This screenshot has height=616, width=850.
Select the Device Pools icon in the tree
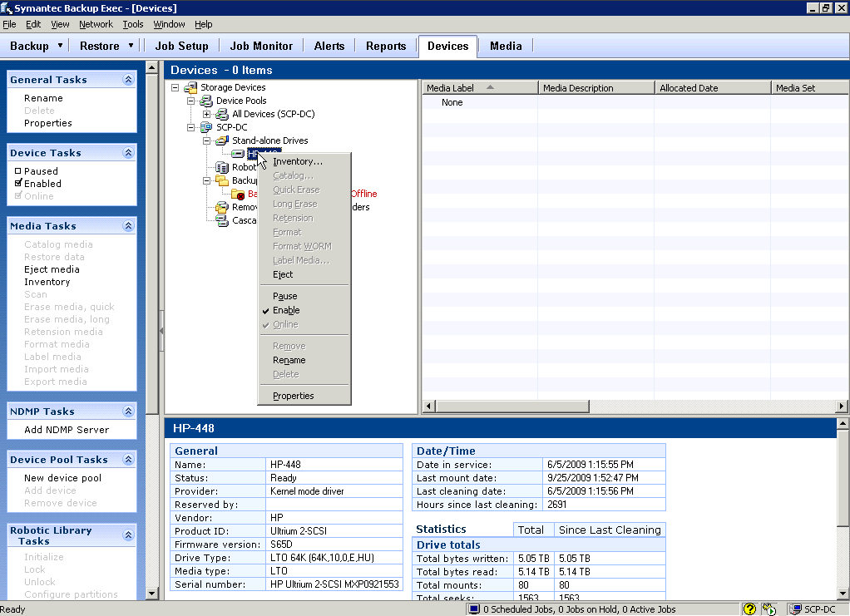207,100
